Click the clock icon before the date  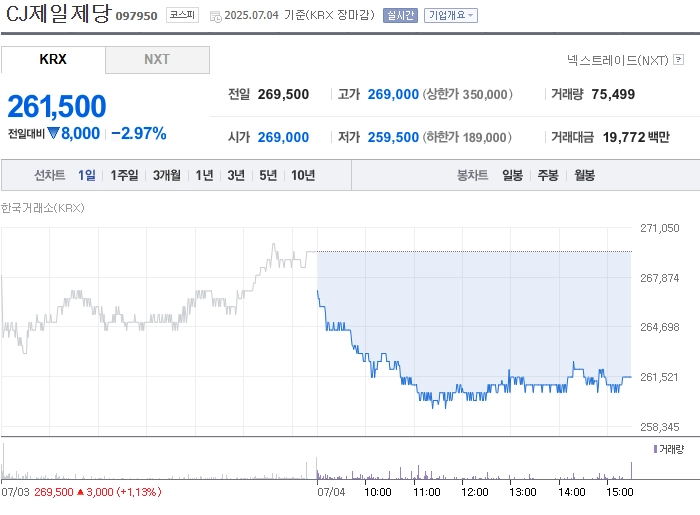point(216,17)
